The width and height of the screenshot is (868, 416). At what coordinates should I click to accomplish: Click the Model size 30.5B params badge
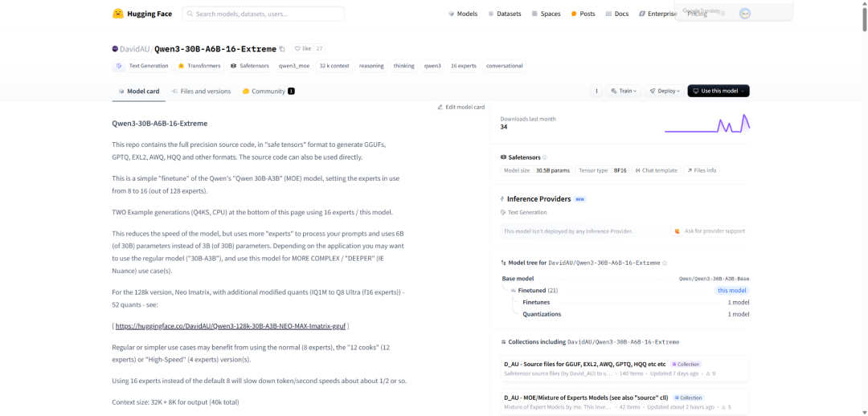[536, 170]
